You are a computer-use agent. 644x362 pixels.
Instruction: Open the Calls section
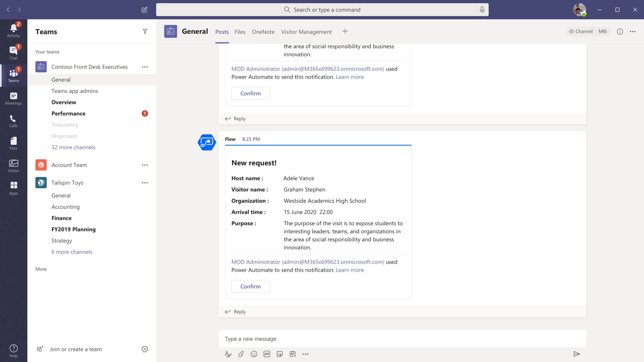coord(13,121)
